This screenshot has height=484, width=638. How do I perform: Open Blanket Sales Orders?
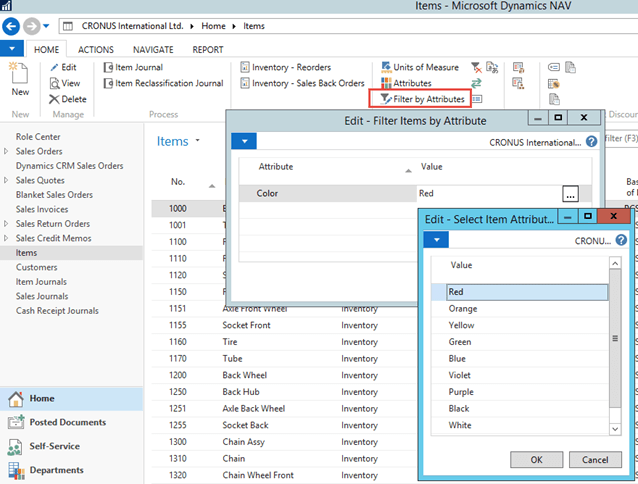54,195
